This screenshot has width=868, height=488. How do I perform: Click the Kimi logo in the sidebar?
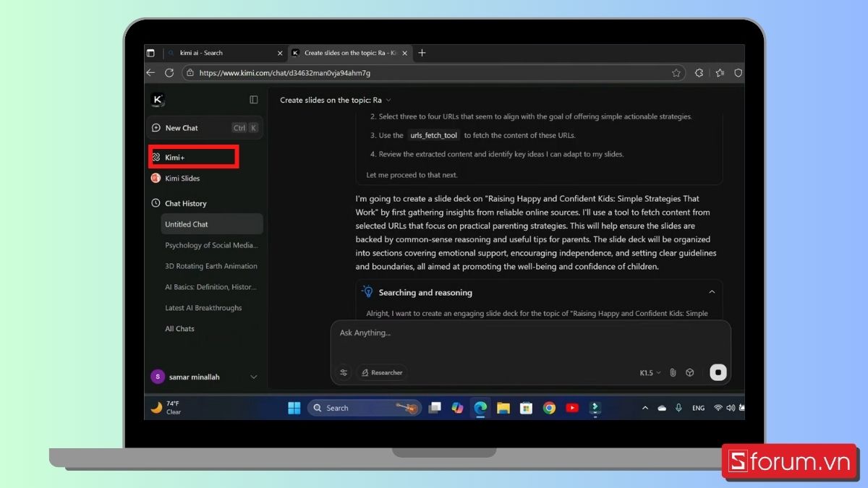click(x=158, y=100)
